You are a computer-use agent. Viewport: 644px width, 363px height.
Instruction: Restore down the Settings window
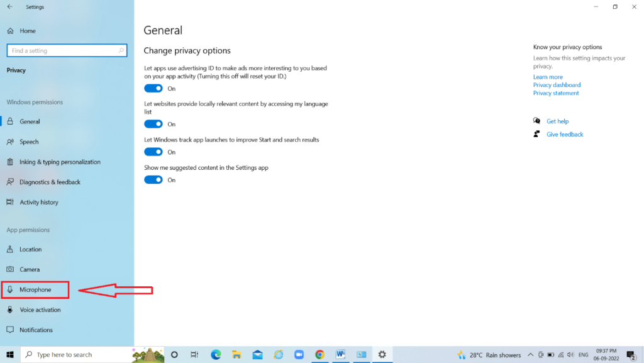pyautogui.click(x=615, y=6)
